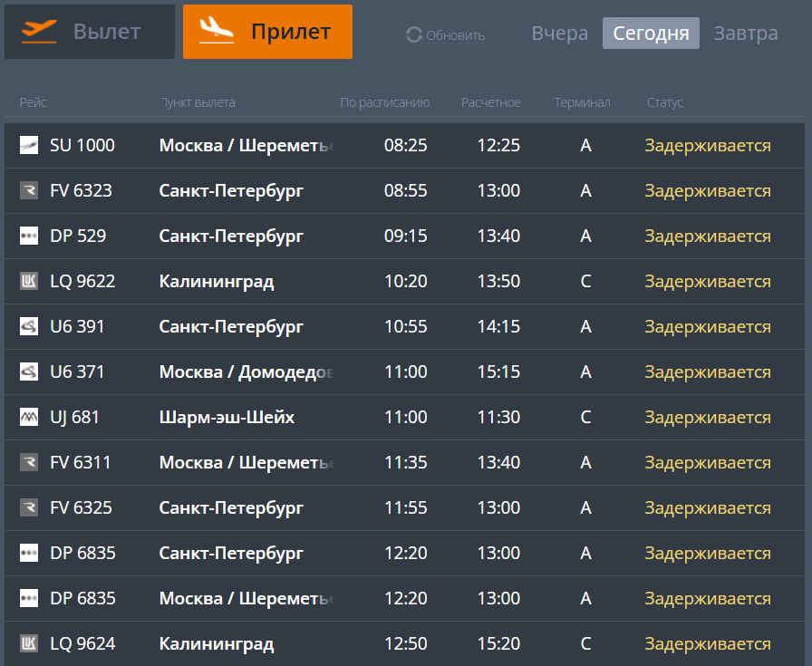Open flight U6 371 from Москва / Домодедово
The height and width of the screenshot is (666, 812).
click(x=77, y=372)
